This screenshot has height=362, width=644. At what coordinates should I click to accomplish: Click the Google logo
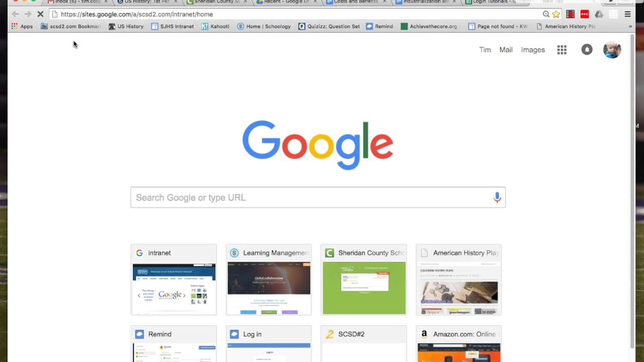[317, 145]
